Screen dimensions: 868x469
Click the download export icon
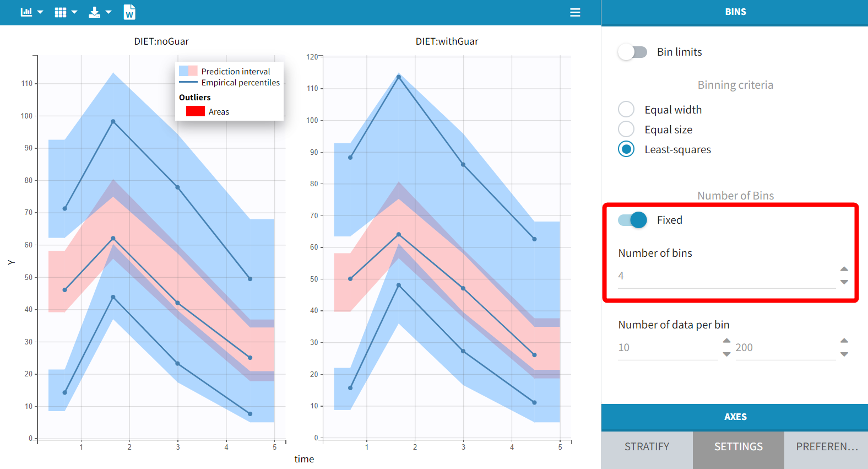(95, 12)
